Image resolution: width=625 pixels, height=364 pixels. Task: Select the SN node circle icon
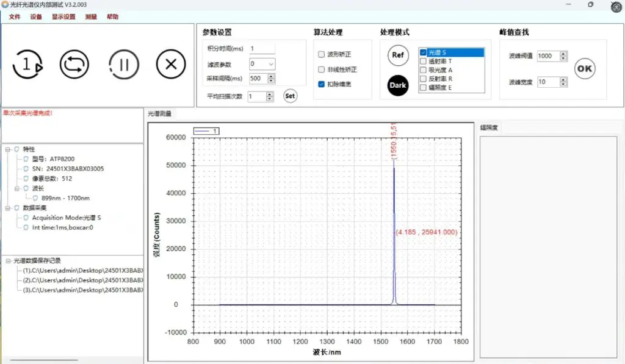pos(26,169)
